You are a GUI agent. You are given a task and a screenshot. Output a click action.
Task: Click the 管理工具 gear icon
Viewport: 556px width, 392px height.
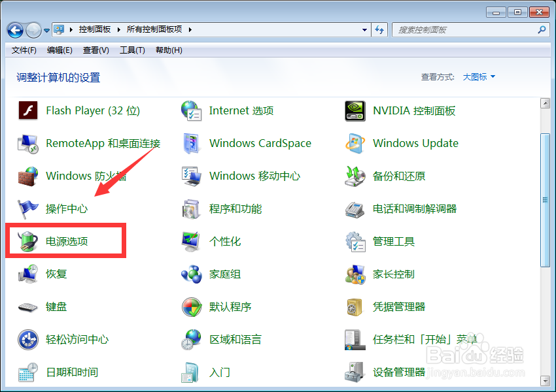pyautogui.click(x=355, y=242)
